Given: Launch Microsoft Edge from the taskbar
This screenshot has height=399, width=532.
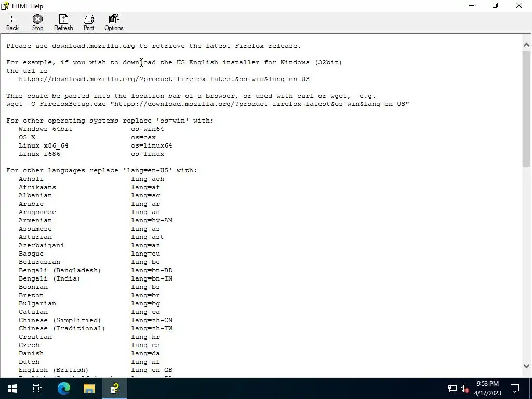Looking at the screenshot, I should [x=63, y=389].
